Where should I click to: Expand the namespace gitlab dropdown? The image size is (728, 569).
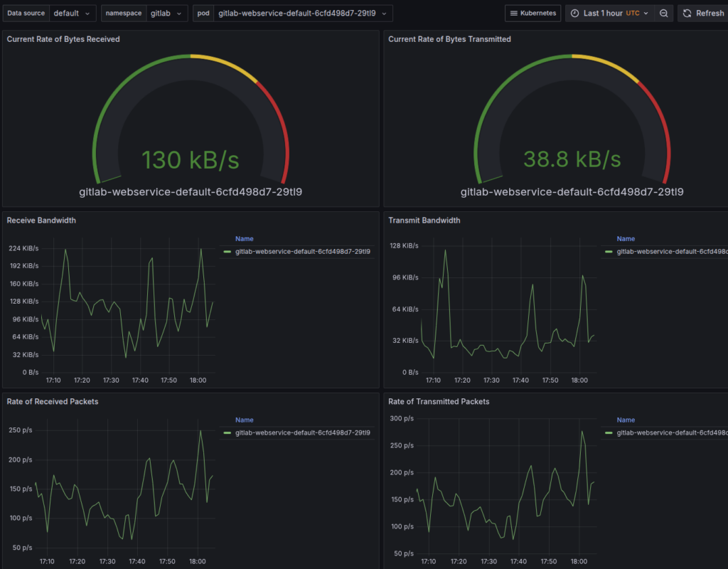coord(168,14)
